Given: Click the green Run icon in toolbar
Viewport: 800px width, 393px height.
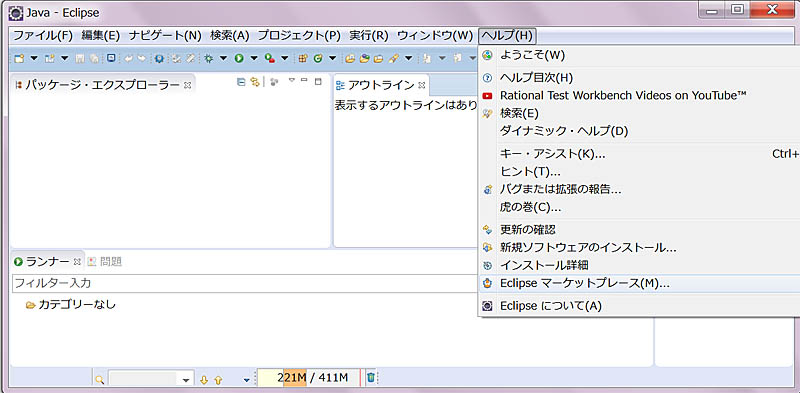Looking at the screenshot, I should coord(239,58).
